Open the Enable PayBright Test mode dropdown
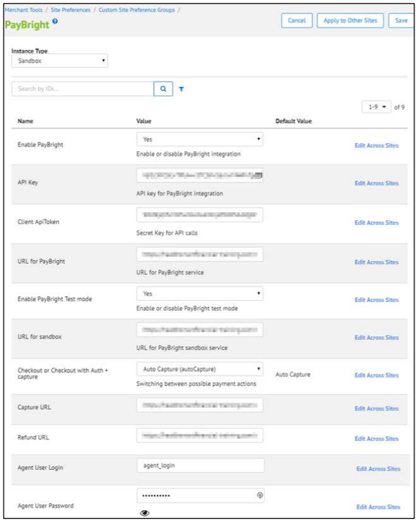This screenshot has width=420, height=521. tap(200, 294)
